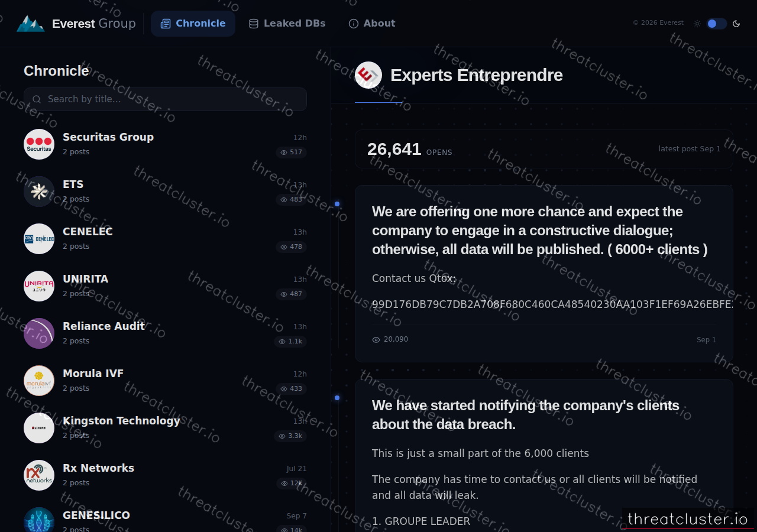Screen dimensions: 757x532
Task: Click the 26,641 opens counter
Action: [409, 149]
